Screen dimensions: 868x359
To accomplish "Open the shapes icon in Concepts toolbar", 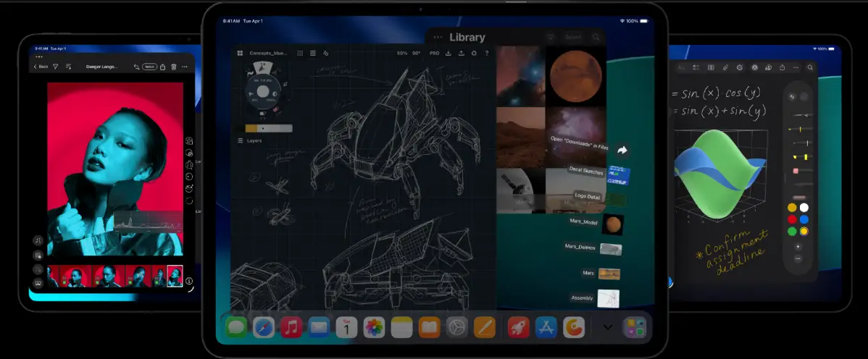I will pyautogui.click(x=325, y=53).
